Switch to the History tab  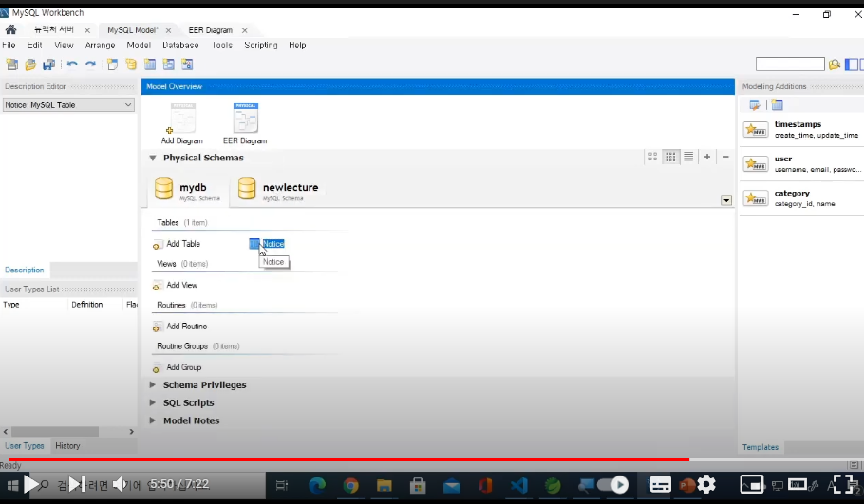(x=67, y=445)
